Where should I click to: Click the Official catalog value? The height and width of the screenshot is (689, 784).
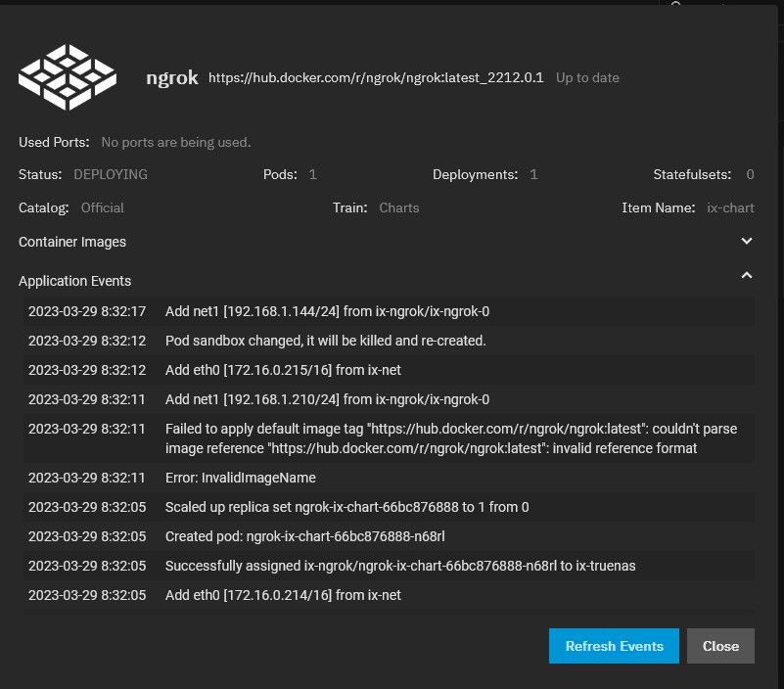(x=103, y=208)
